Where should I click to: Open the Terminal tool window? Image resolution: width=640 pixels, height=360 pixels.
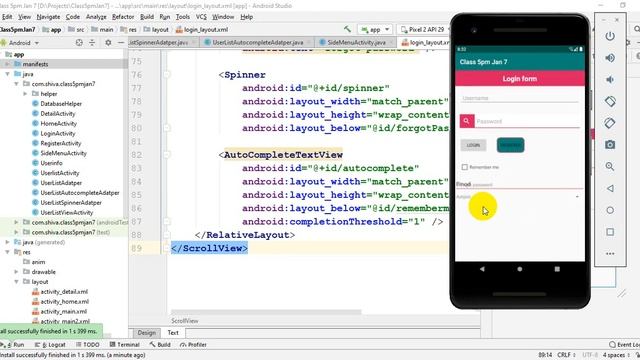[x=124, y=344]
